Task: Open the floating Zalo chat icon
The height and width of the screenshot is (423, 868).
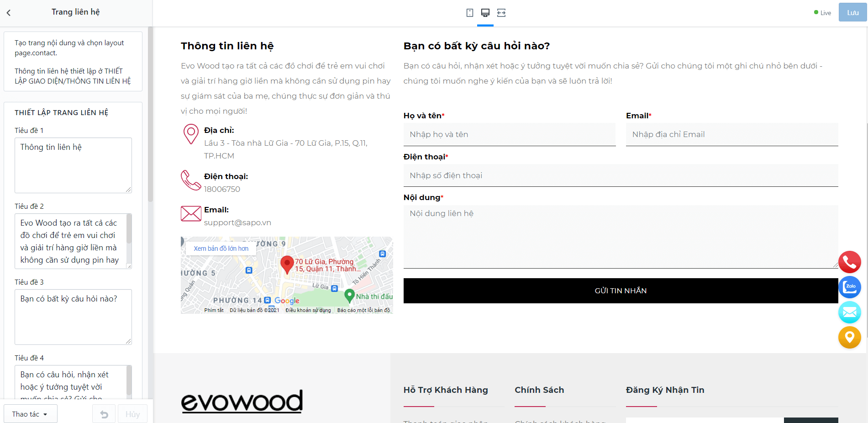Action: 850,287
